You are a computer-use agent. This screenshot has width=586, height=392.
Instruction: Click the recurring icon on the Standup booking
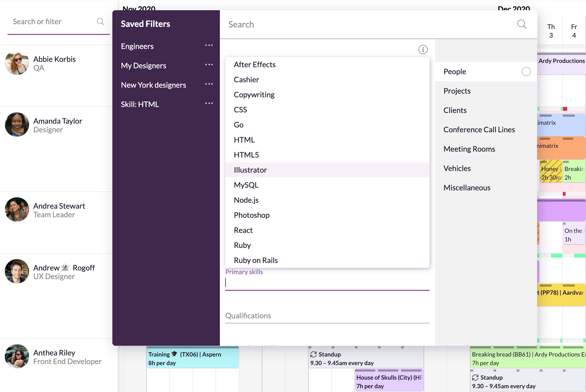pos(313,354)
